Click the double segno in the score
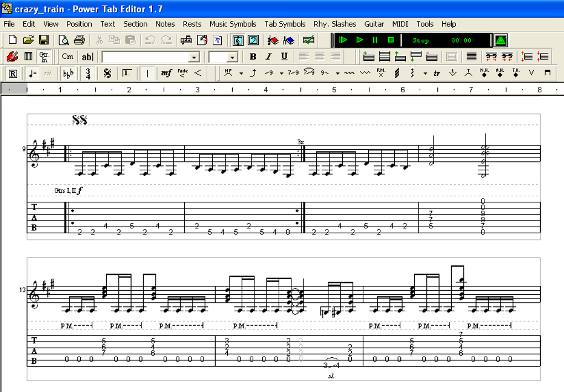This screenshot has width=564, height=392. coord(80,120)
